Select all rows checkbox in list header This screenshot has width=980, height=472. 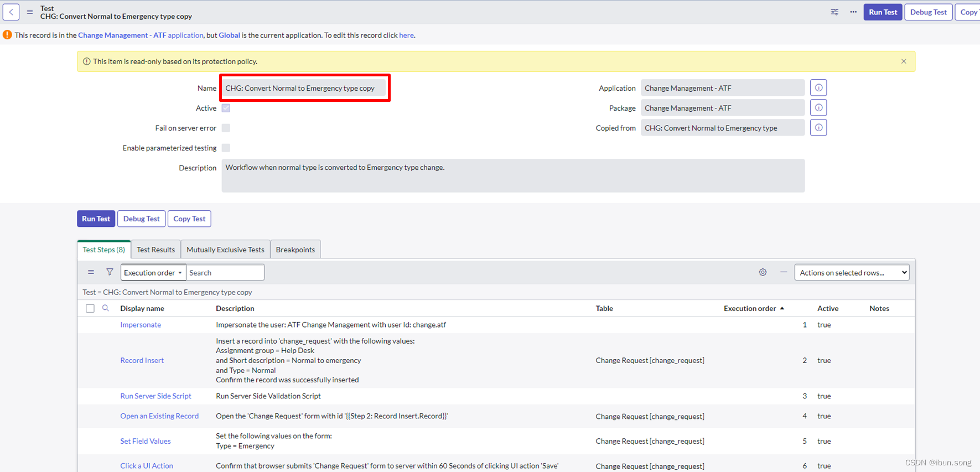point(90,308)
